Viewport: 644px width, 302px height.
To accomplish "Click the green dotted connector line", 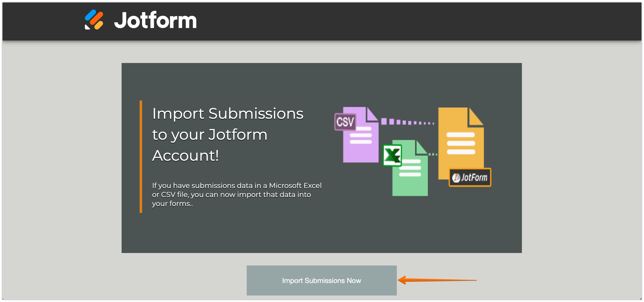I will tap(433, 154).
